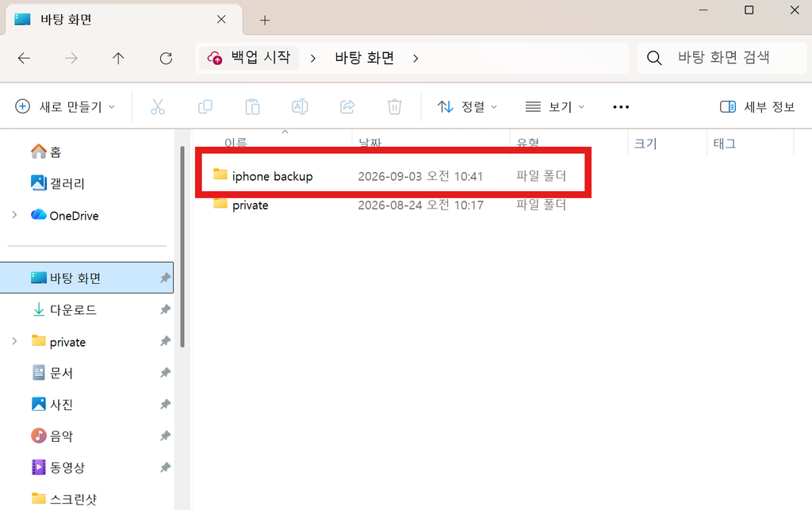This screenshot has height=510, width=812.
Task: Toggle the 세부 정보 details pane
Action: (x=757, y=106)
